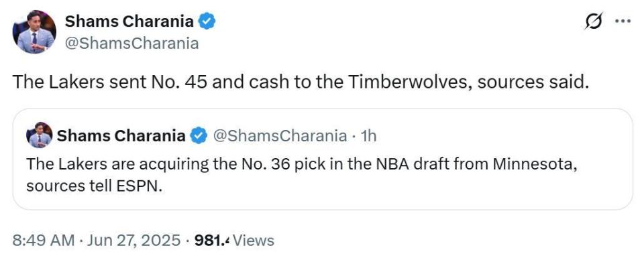Open Grok explain icon beside the tweet
Image resolution: width=644 pixels, height=262 pixels.
click(x=594, y=21)
